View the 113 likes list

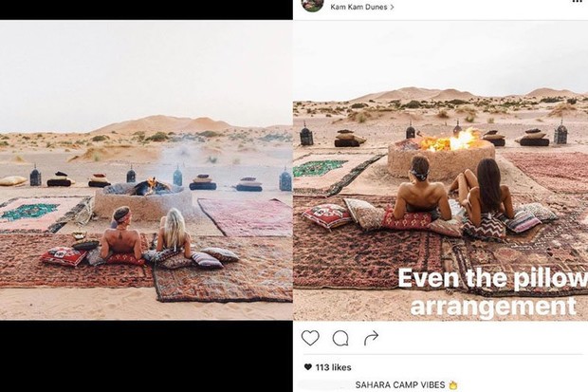[x=334, y=367]
